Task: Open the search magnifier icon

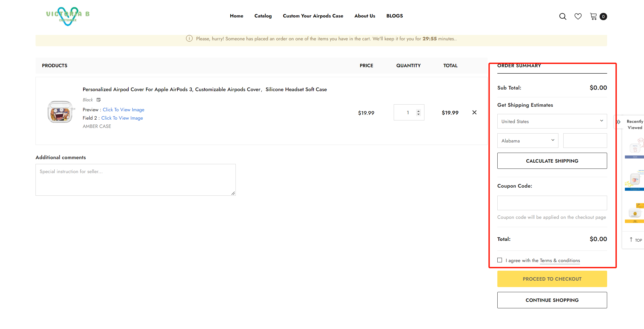Action: click(x=562, y=16)
